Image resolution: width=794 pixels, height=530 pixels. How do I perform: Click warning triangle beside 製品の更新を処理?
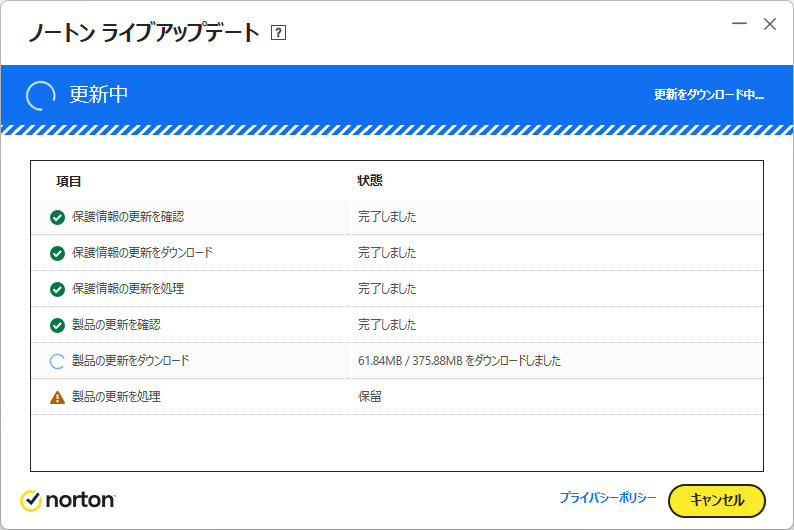coord(57,397)
